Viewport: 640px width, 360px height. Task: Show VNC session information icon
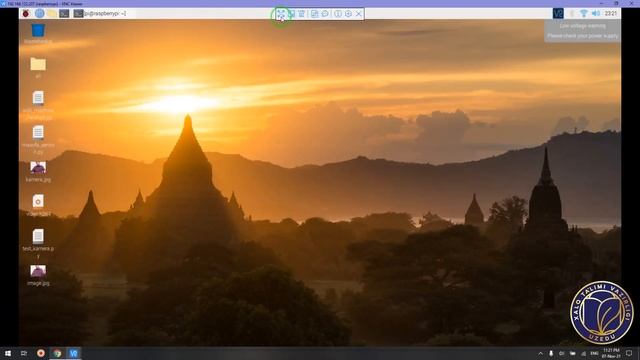[338, 14]
